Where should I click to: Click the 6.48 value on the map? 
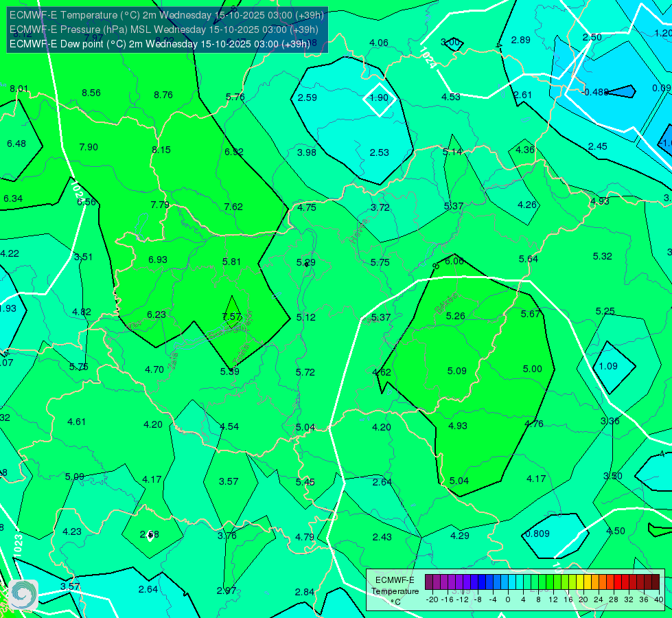point(16,144)
